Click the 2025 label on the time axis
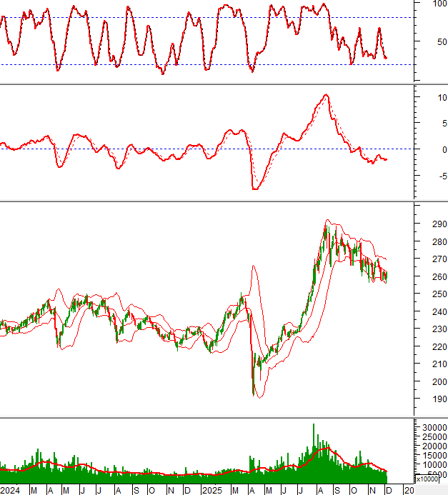 tap(211, 491)
